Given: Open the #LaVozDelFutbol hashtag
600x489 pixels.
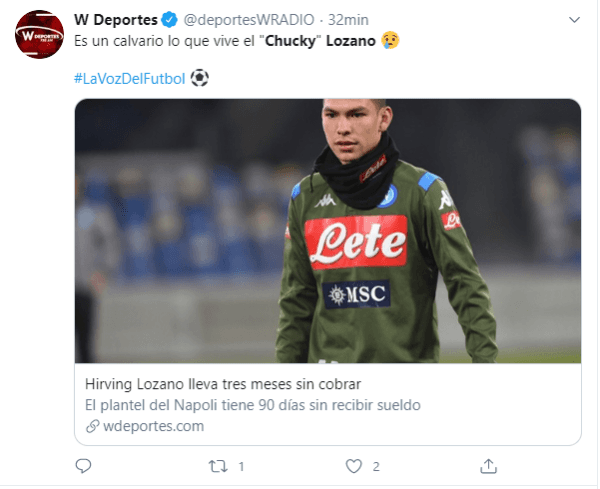Looking at the screenshot, I should (x=130, y=78).
